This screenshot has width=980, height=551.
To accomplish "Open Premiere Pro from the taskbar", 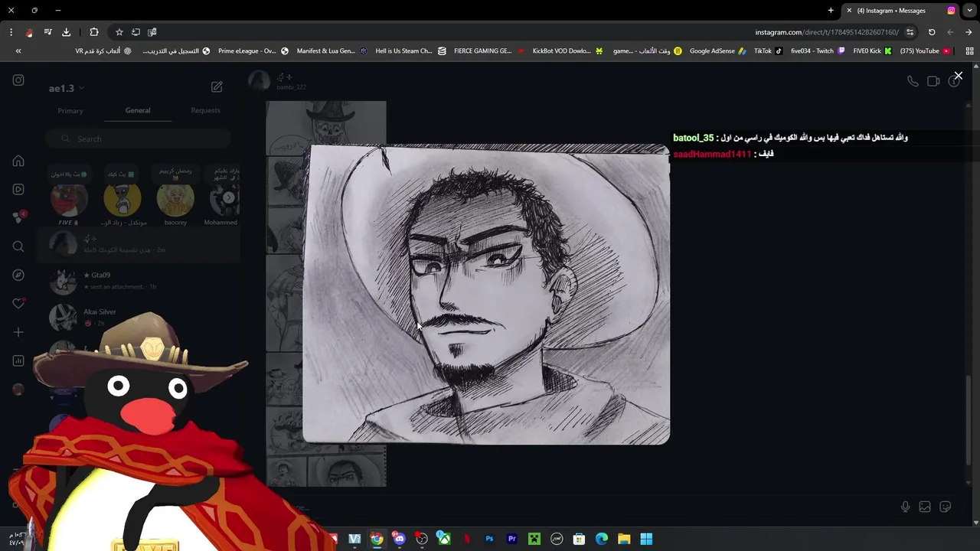I will [x=512, y=539].
